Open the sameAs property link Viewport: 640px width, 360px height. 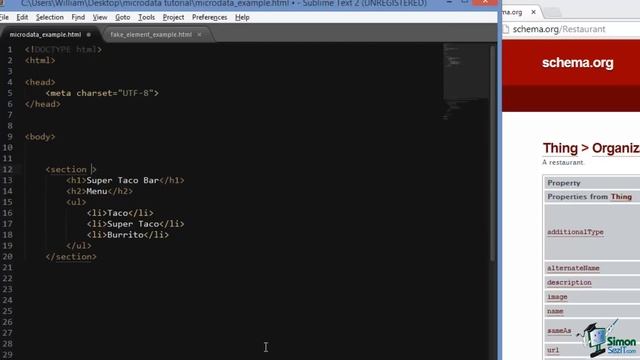pos(559,331)
